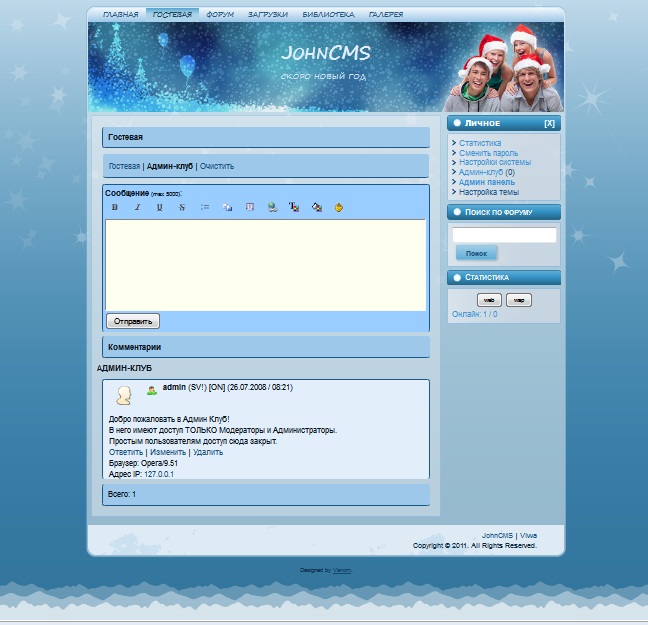
Task: Open the ЗАГРУЗКИ tab
Action: (268, 14)
